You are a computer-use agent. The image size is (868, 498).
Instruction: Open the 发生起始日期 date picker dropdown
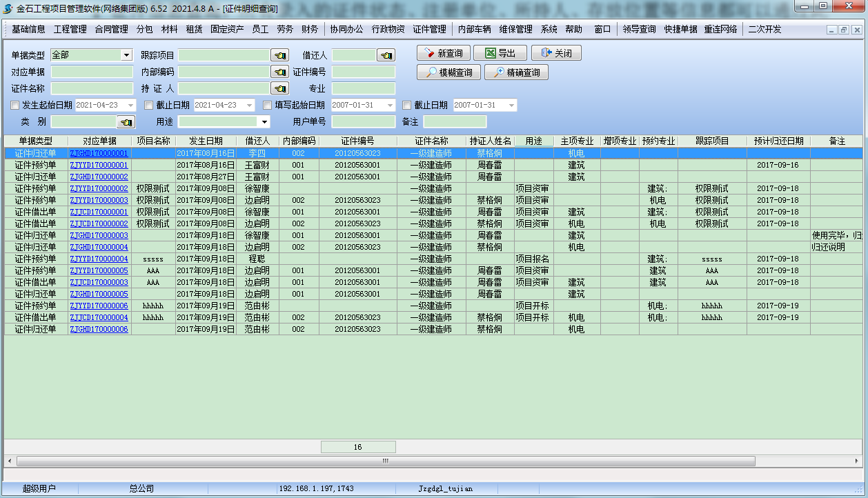tap(130, 106)
